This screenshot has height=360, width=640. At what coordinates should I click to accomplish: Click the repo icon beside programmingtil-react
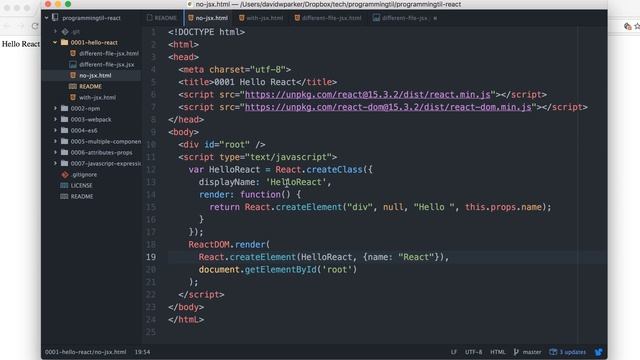(55, 18)
